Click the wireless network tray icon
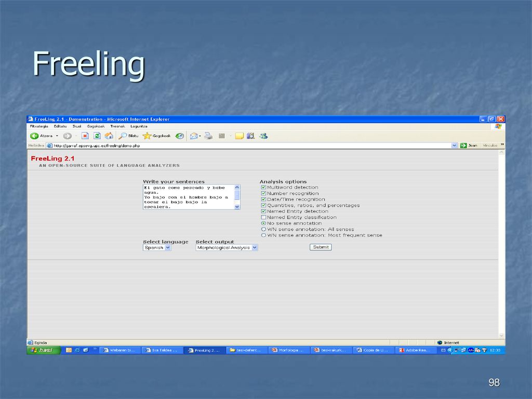The height and width of the screenshot is (399, 532). (x=484, y=350)
